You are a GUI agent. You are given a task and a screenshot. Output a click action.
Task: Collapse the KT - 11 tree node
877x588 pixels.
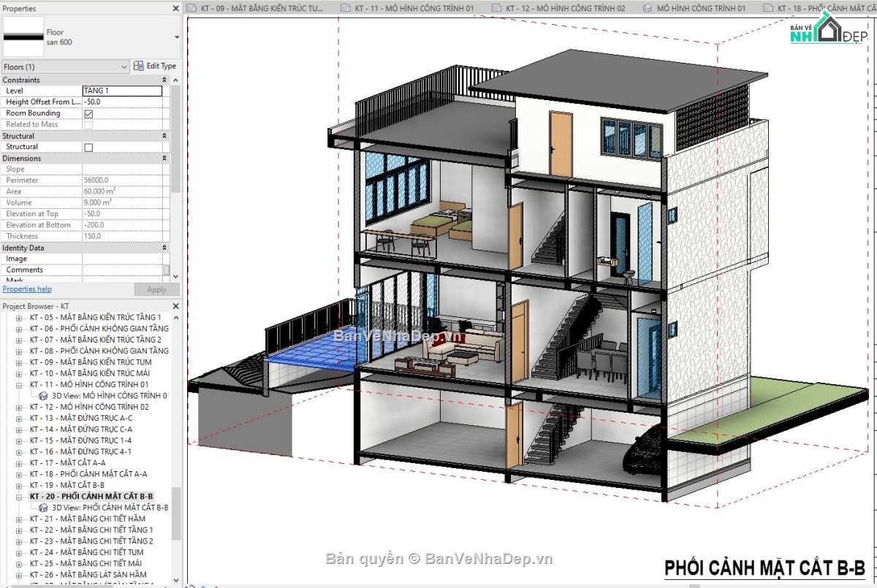(19, 384)
